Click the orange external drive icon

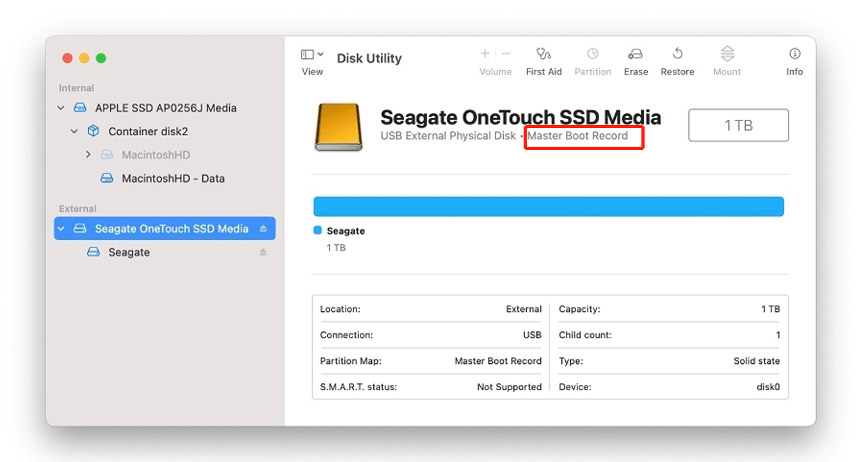[x=339, y=128]
